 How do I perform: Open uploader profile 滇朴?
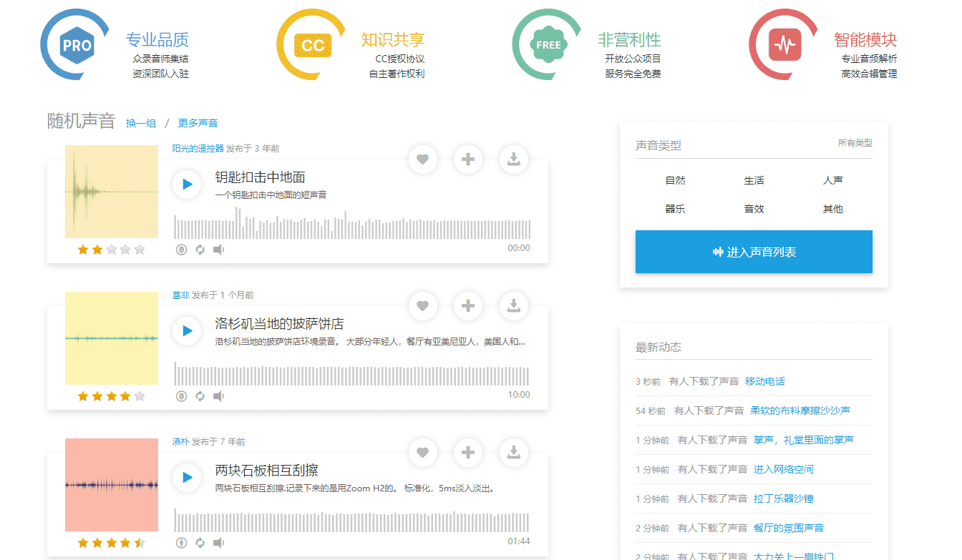click(x=181, y=442)
